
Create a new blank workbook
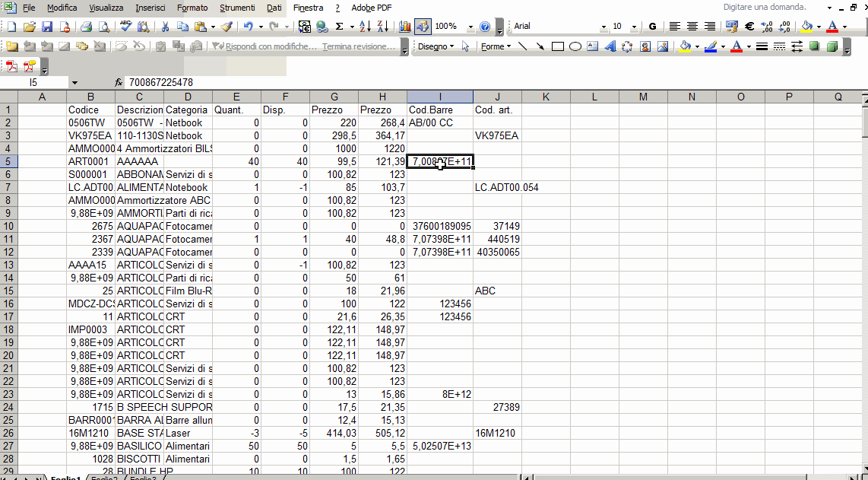(x=11, y=27)
